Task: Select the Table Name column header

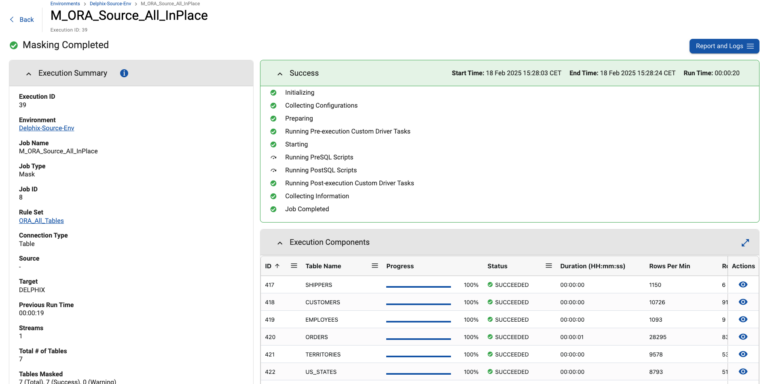Action: point(323,266)
